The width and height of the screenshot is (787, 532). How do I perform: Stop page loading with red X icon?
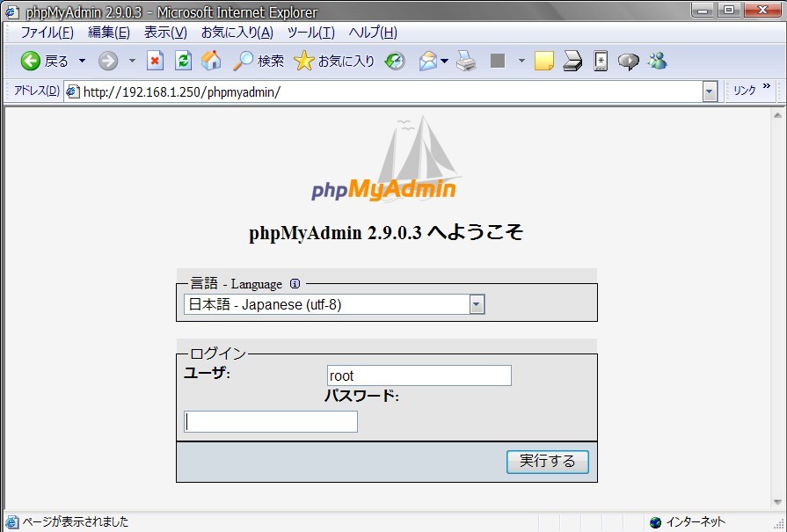[155, 62]
